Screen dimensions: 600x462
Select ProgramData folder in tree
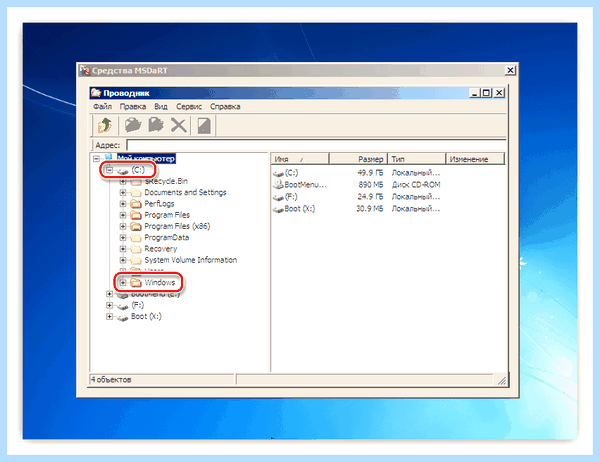166,237
